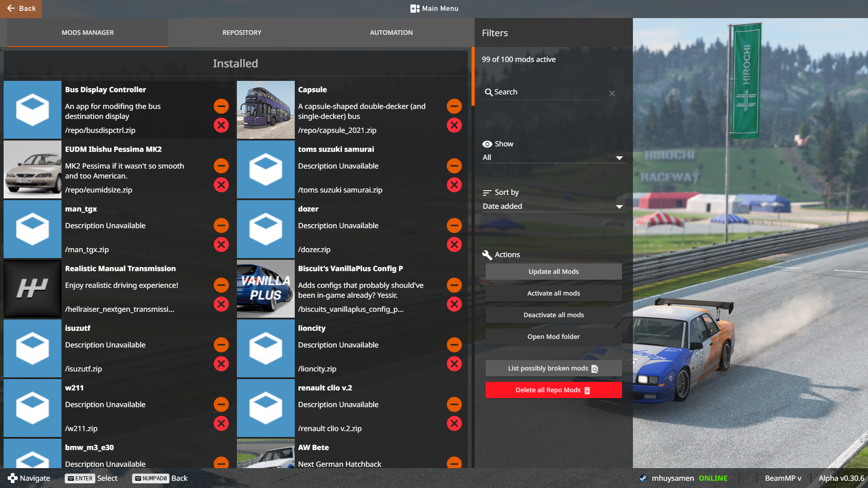Select the Bus Display Controller cube thumbnail

click(33, 110)
